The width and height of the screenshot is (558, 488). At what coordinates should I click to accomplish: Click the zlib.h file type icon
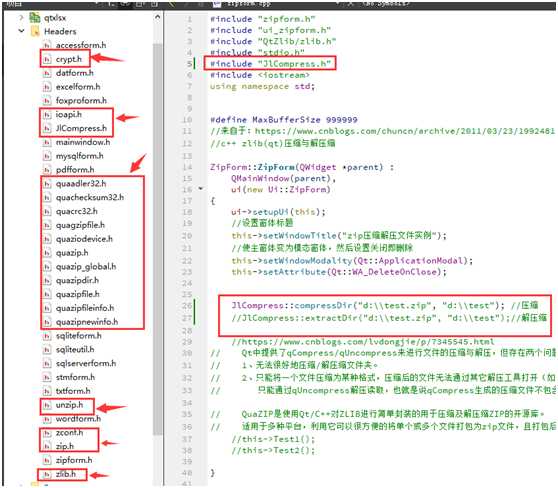click(x=47, y=474)
